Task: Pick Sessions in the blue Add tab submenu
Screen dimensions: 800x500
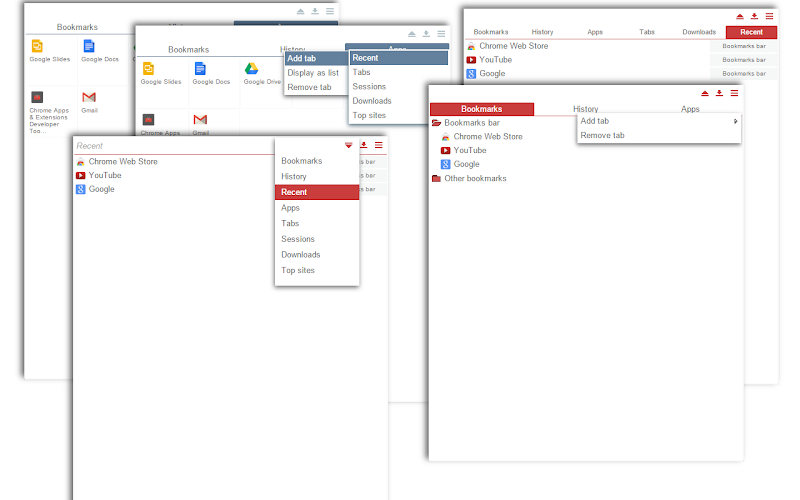Action: [398, 86]
